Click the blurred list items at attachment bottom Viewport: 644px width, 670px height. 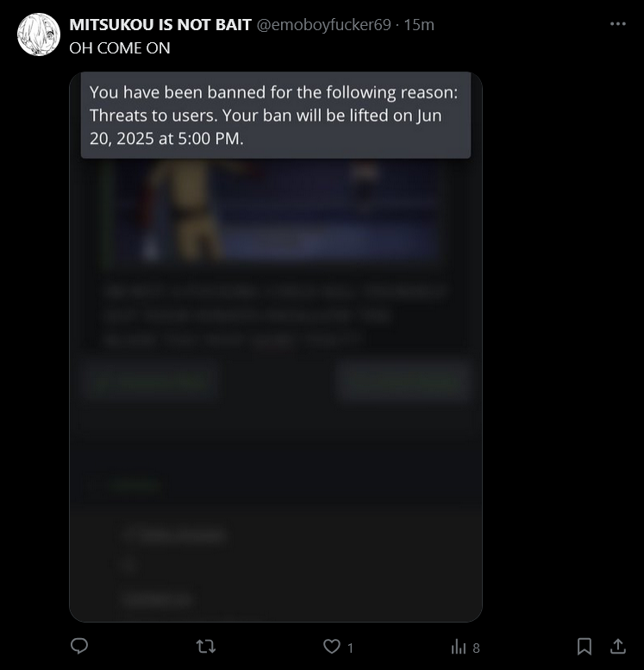coord(175,567)
